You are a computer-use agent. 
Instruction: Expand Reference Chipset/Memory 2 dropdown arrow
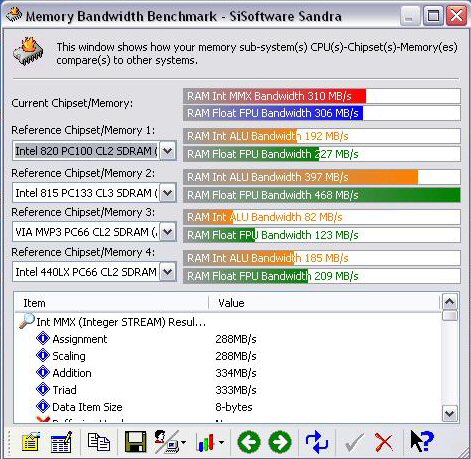tap(167, 193)
